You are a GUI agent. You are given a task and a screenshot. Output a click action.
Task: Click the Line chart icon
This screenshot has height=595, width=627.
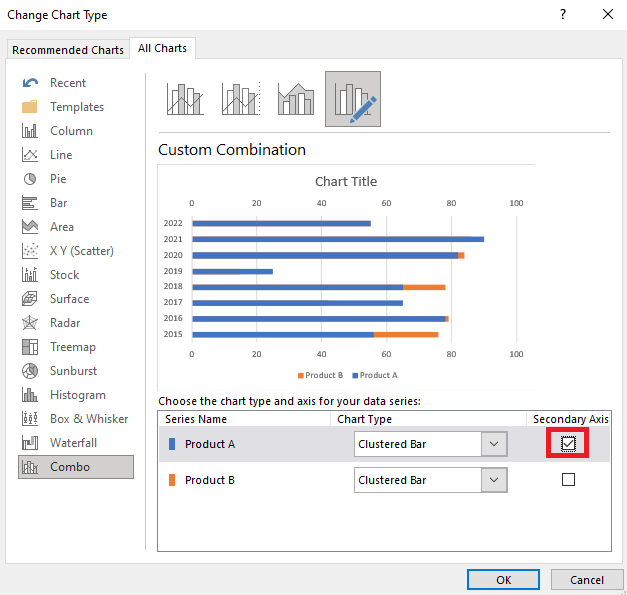pos(30,155)
